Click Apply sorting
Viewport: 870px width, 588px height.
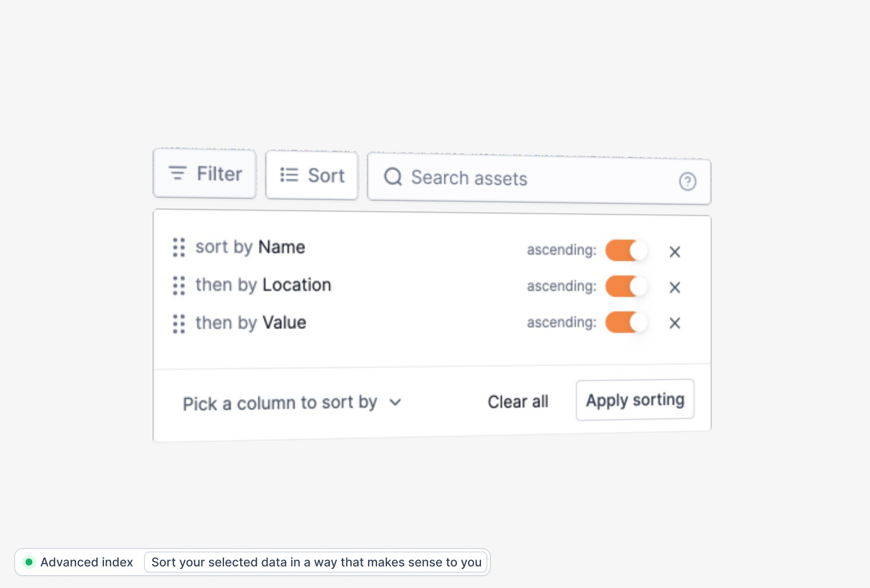(635, 400)
